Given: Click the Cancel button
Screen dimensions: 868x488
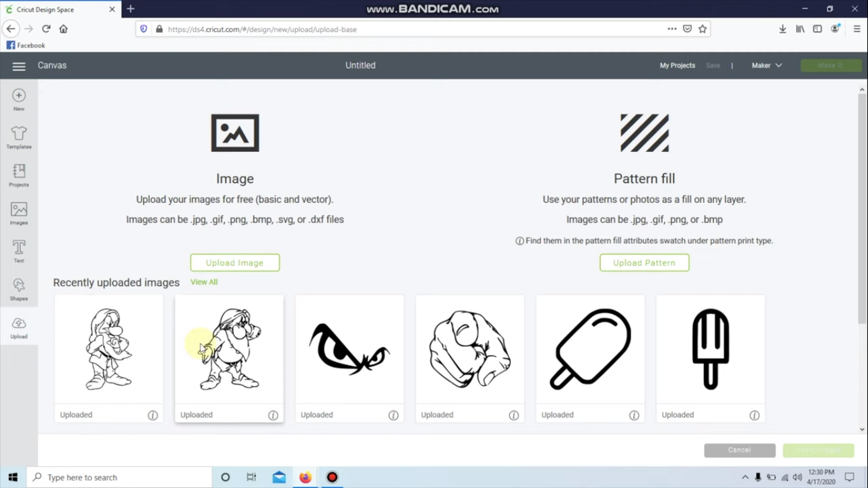Looking at the screenshot, I should 740,450.
